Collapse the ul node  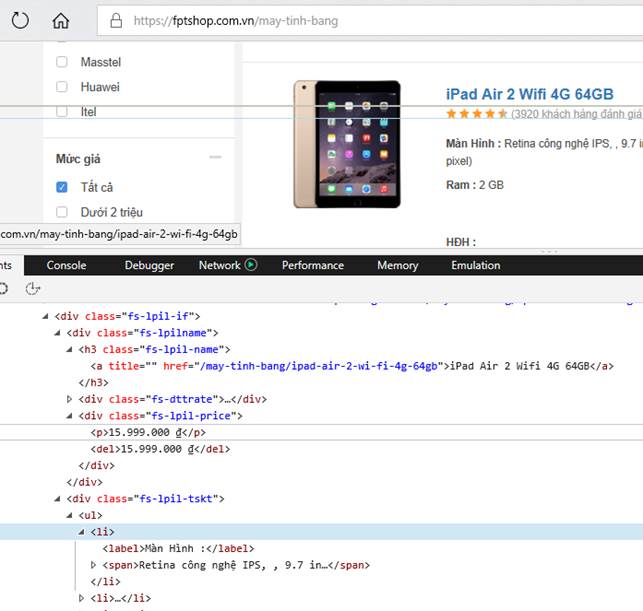click(69, 515)
